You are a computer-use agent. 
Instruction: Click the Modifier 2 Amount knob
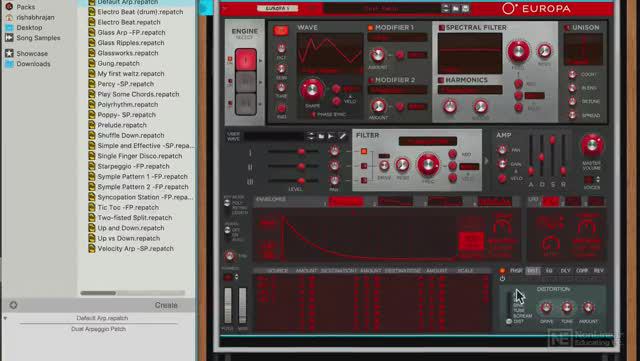(x=378, y=106)
